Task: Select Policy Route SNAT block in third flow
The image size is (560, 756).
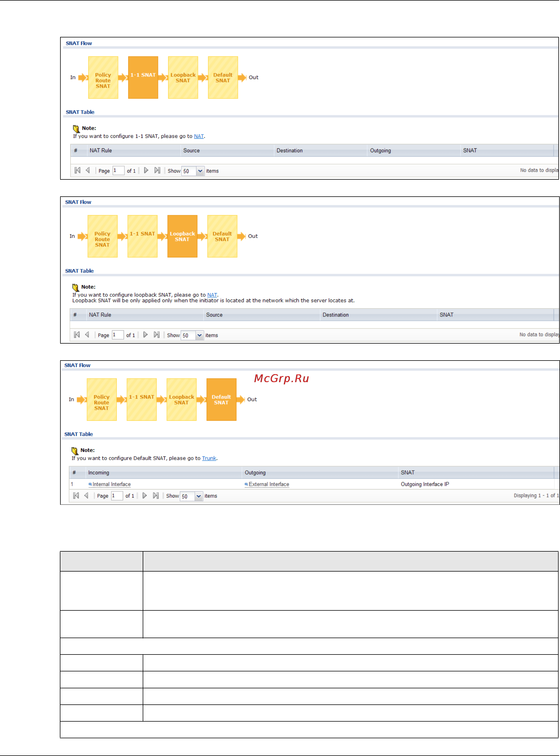Action: [x=102, y=399]
